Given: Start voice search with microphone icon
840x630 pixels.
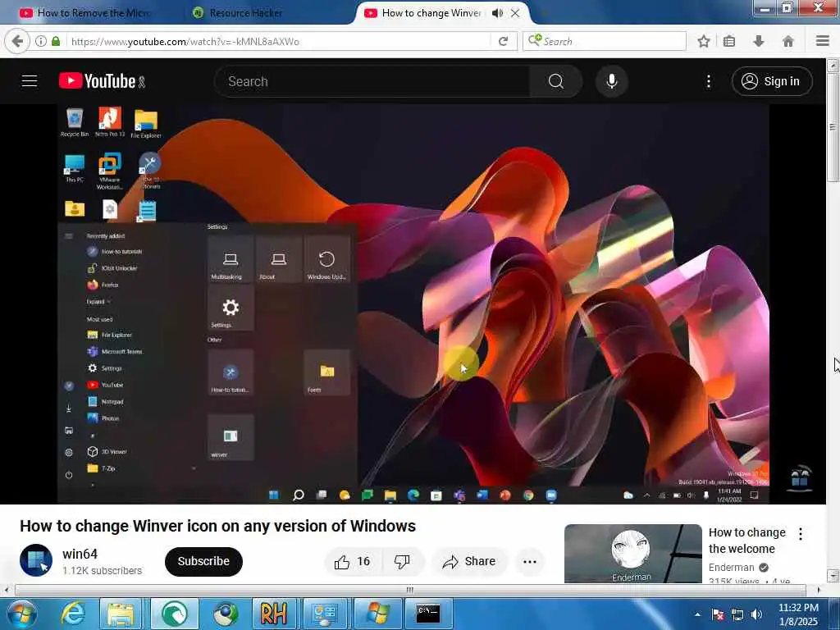Looking at the screenshot, I should [x=612, y=81].
